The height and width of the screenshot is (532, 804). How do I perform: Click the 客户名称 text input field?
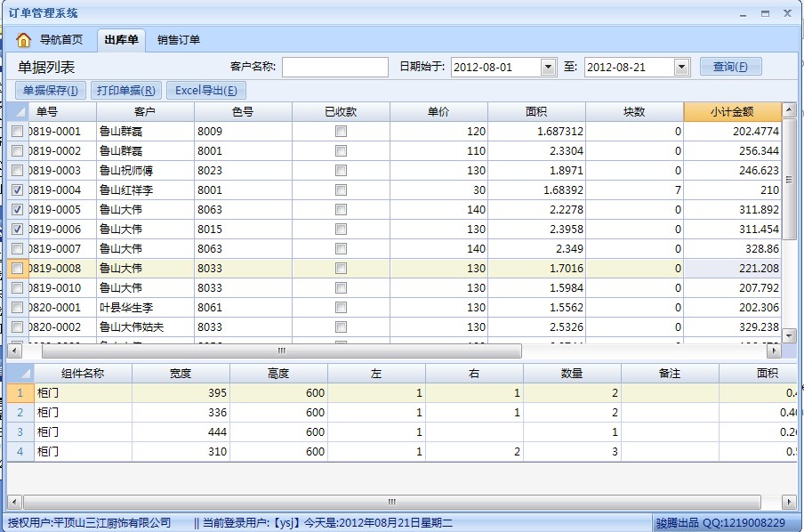(335, 68)
